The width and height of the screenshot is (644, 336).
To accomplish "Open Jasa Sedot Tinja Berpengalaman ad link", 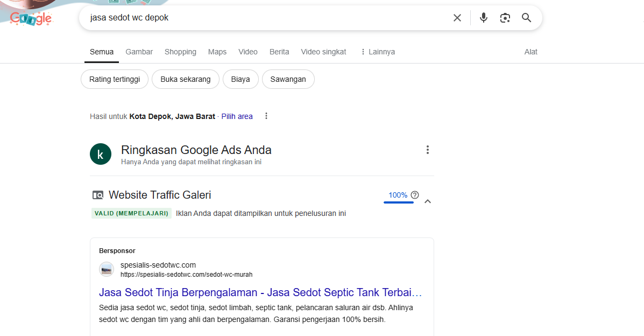I will coord(260,292).
